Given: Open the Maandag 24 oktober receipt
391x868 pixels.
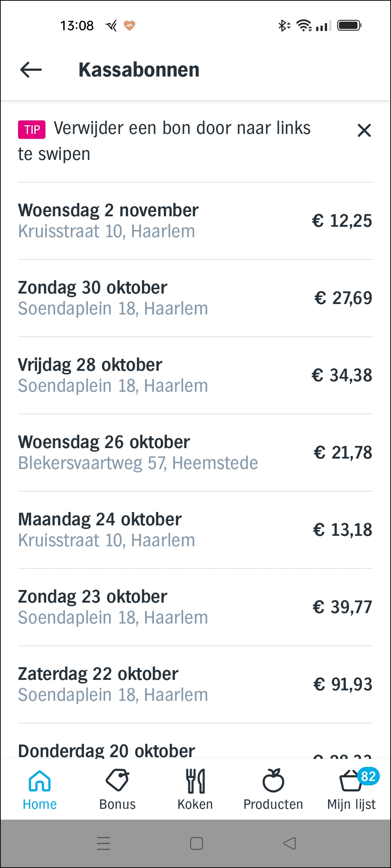Looking at the screenshot, I should 195,530.
